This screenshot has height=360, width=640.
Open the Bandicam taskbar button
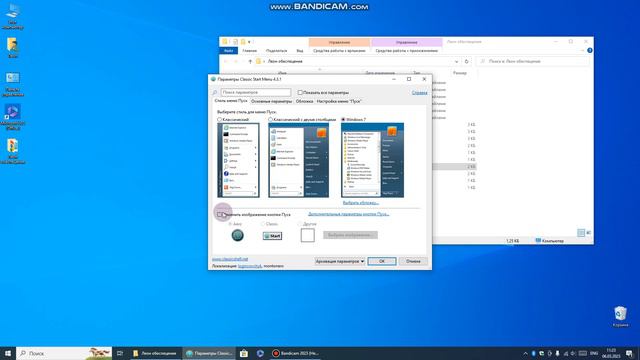pos(295,353)
